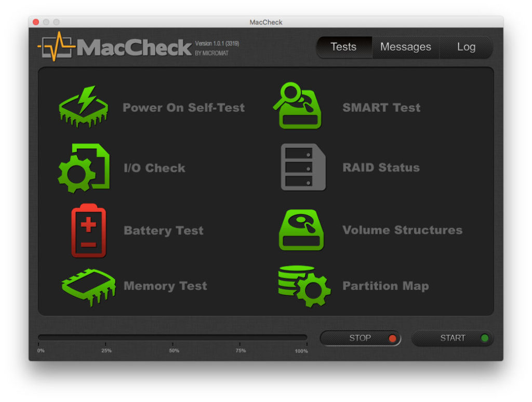Click the 100% progress marker label
The height and width of the screenshot is (402, 532).
coord(301,351)
